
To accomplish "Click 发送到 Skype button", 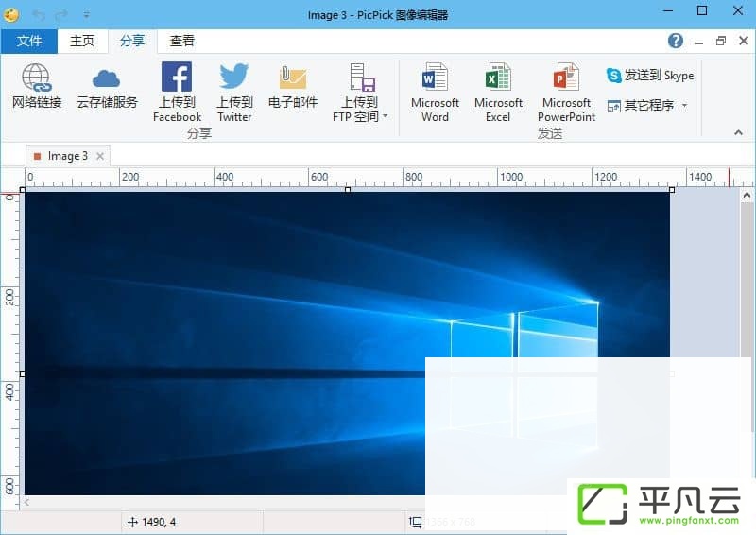I will [650, 76].
